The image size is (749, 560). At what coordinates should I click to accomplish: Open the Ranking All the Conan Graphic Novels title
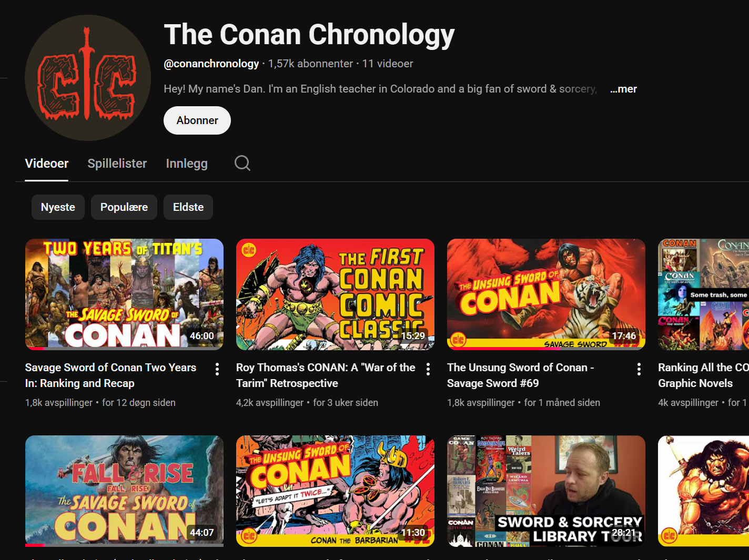click(703, 375)
